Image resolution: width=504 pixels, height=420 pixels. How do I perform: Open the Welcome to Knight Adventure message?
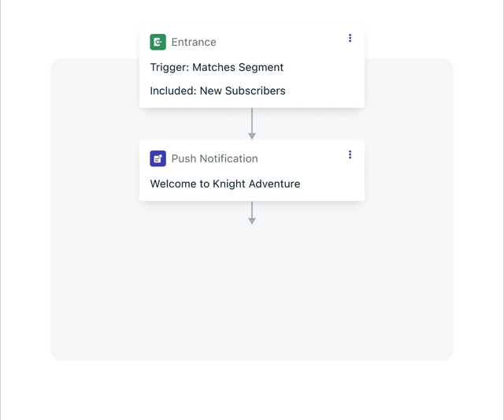tap(225, 184)
